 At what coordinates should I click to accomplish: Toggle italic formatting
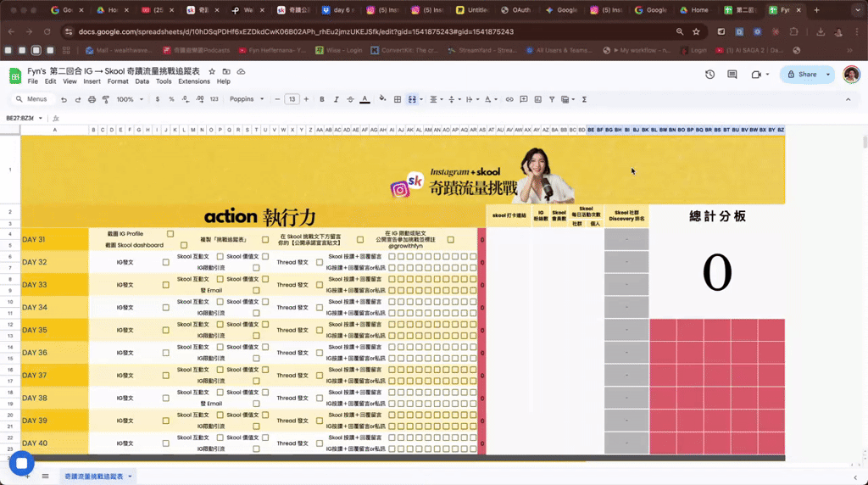336,100
